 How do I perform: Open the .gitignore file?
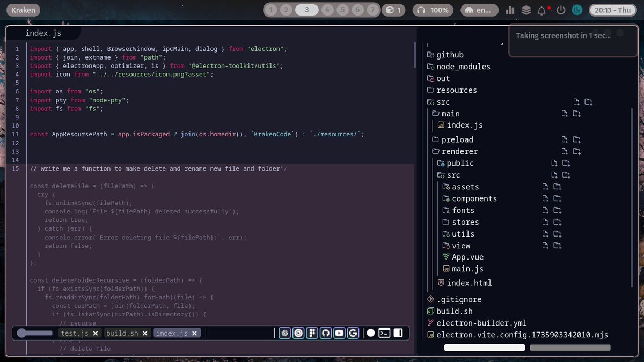pyautogui.click(x=454, y=299)
